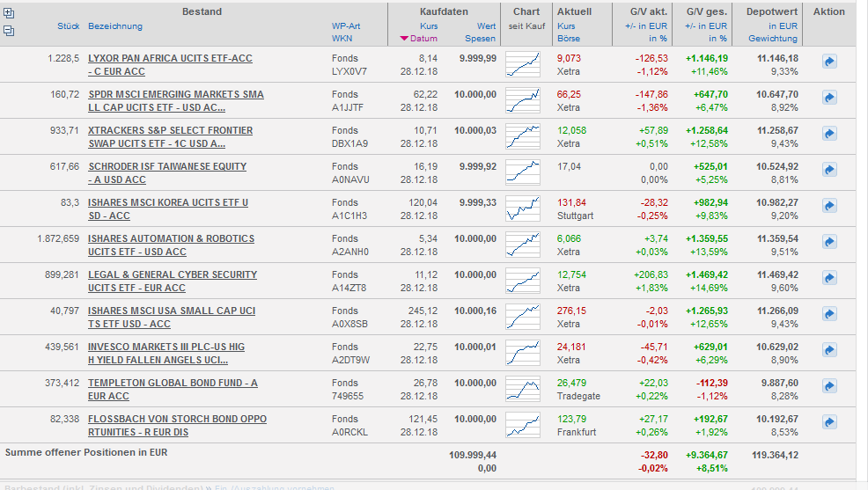Click action arrow for Legal & General Cyber Security

829,278
